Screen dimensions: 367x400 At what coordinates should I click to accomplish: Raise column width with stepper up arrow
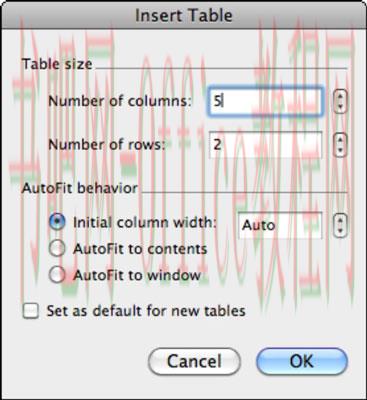point(340,220)
